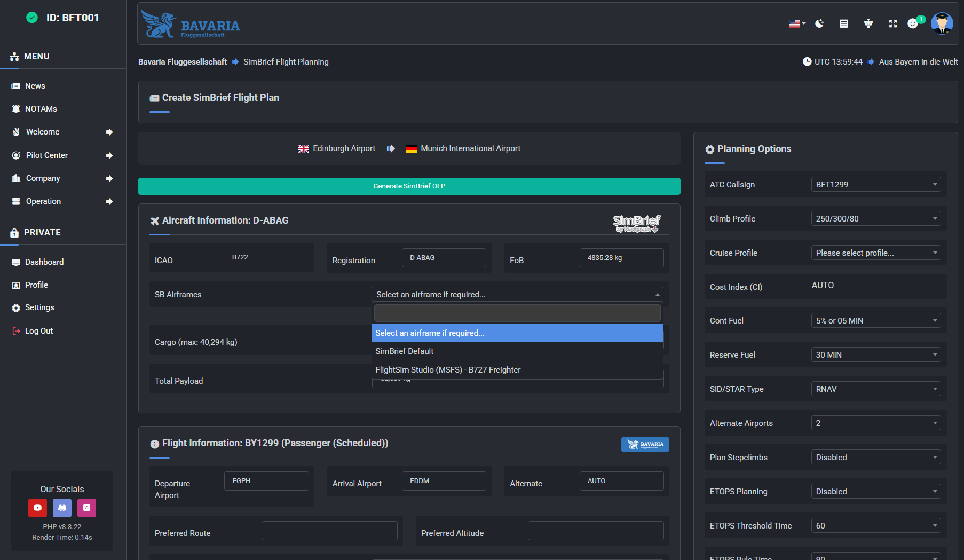Image resolution: width=964 pixels, height=560 pixels.
Task: Click the Preferred Route field
Action: [329, 531]
